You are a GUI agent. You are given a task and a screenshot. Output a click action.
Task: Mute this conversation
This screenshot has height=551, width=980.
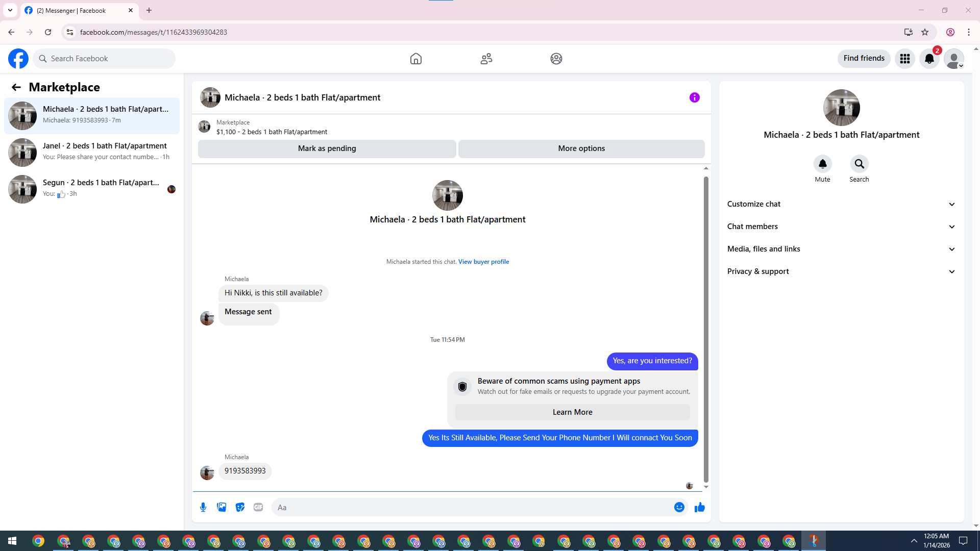[822, 164]
